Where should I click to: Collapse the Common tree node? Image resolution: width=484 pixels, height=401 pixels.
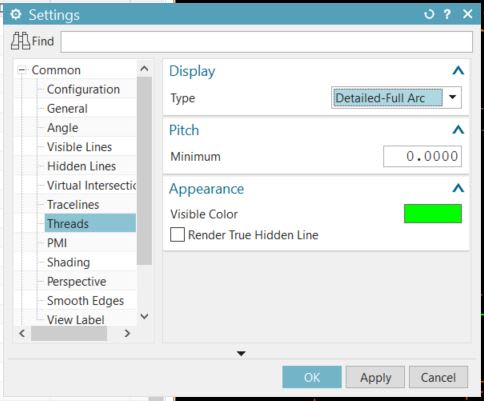coord(22,70)
